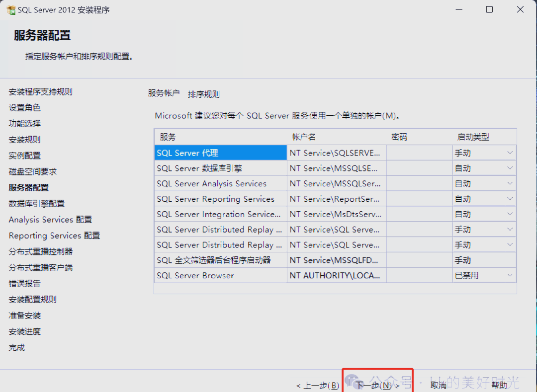This screenshot has width=537, height=392.
Task: Open startup type dropdown for Integration Services
Action: (x=510, y=214)
